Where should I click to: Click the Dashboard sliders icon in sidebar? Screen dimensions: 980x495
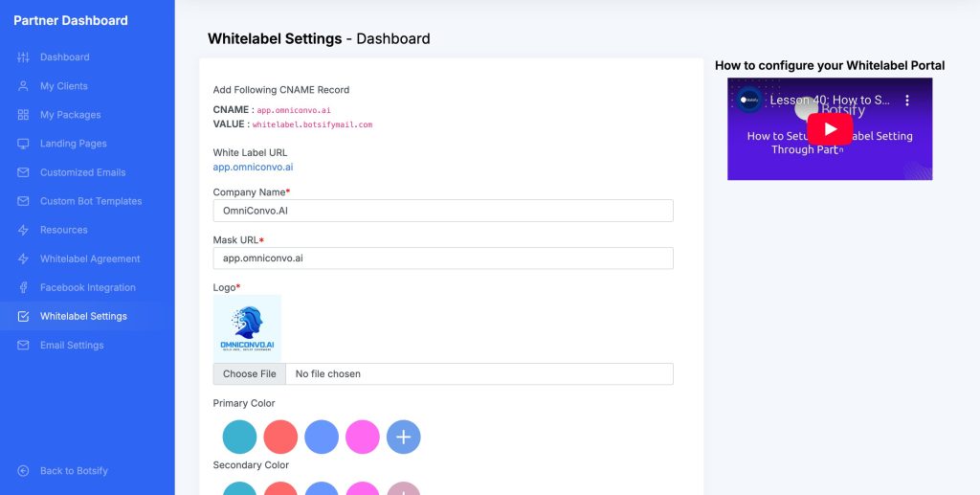click(23, 57)
